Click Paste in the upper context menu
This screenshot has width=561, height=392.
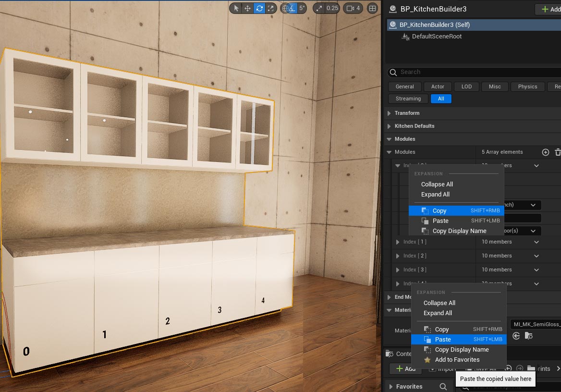coord(456,221)
